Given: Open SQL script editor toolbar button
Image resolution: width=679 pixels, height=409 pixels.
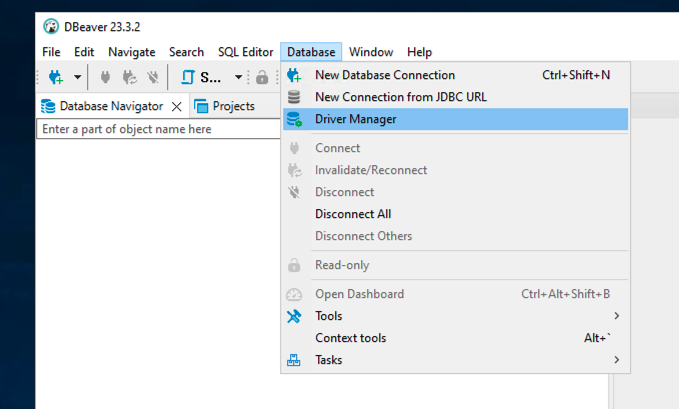Looking at the screenshot, I should point(200,78).
